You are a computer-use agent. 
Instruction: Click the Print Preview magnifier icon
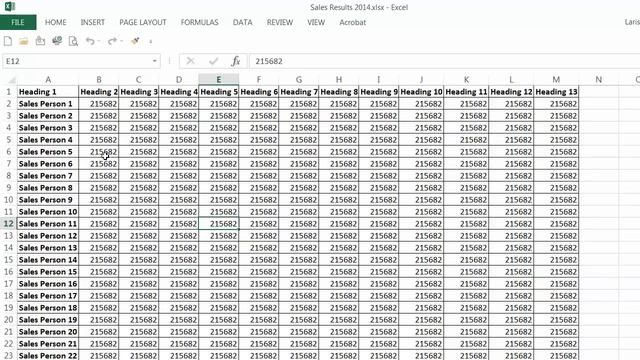pyautogui.click(x=73, y=41)
